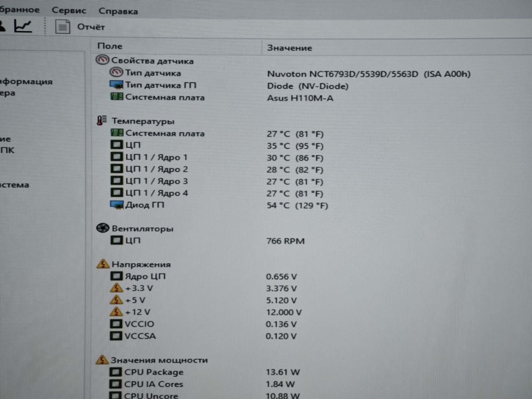
Task: Click the Системная плата icon under Температуры
Action: point(117,132)
